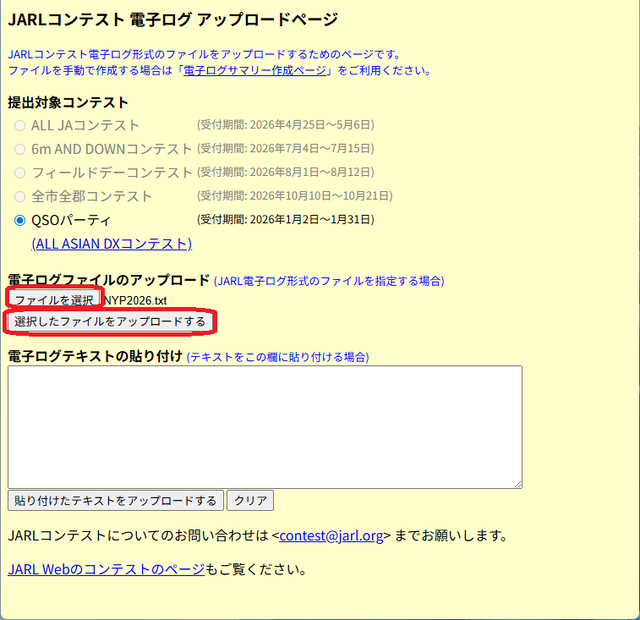Click 貼り付けたテキストをアップロードする button
The image size is (640, 620).
pyautogui.click(x=116, y=500)
